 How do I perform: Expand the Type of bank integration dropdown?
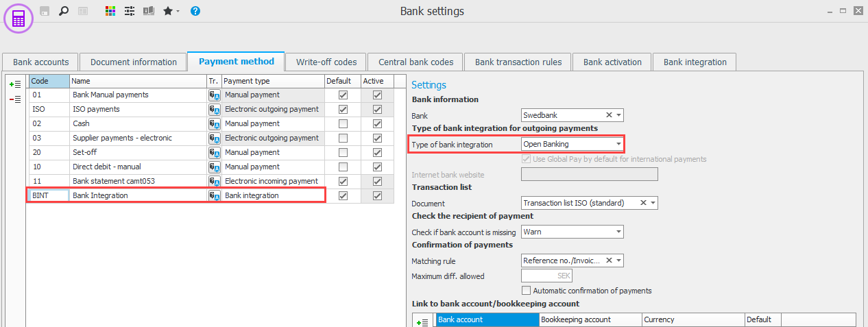pos(618,145)
